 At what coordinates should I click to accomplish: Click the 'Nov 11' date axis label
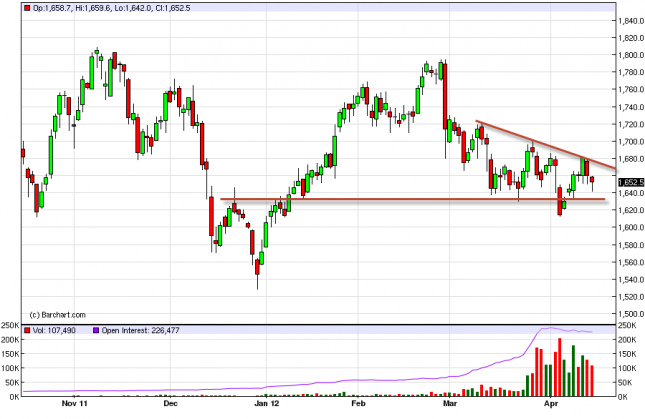(74, 403)
